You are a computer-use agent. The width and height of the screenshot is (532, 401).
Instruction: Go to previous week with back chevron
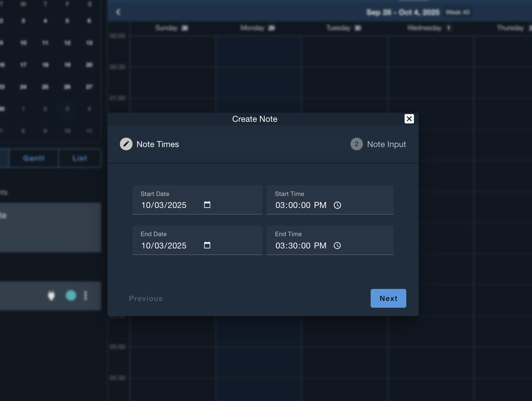click(x=118, y=12)
